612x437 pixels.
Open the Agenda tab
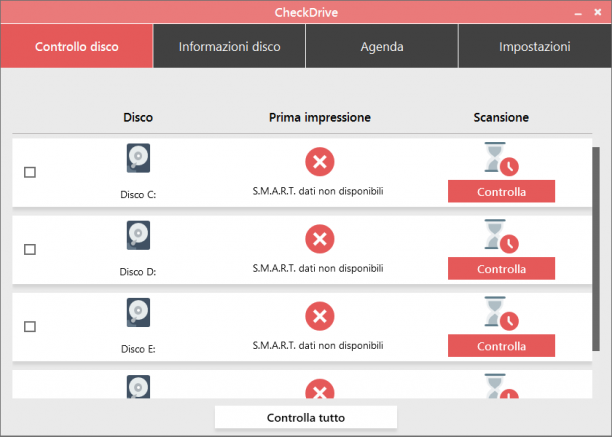[382, 46]
